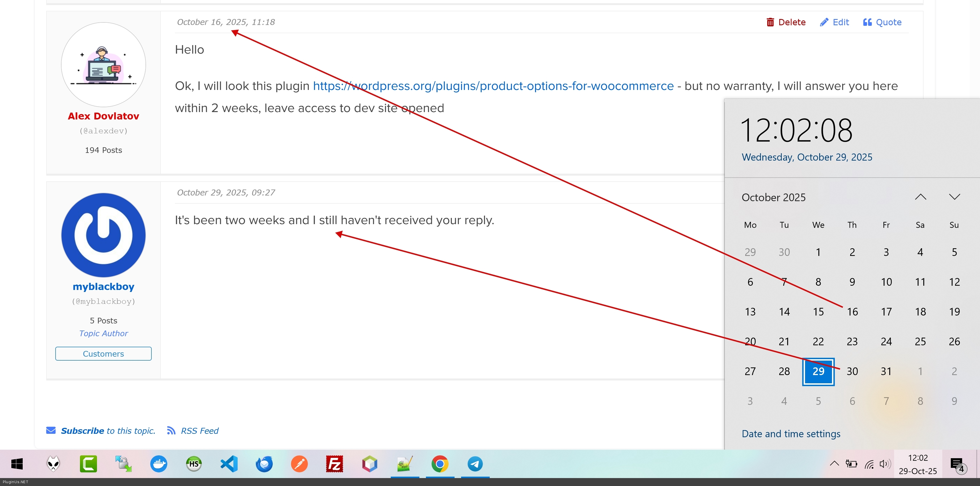Click the Edit pencil icon

pos(824,22)
